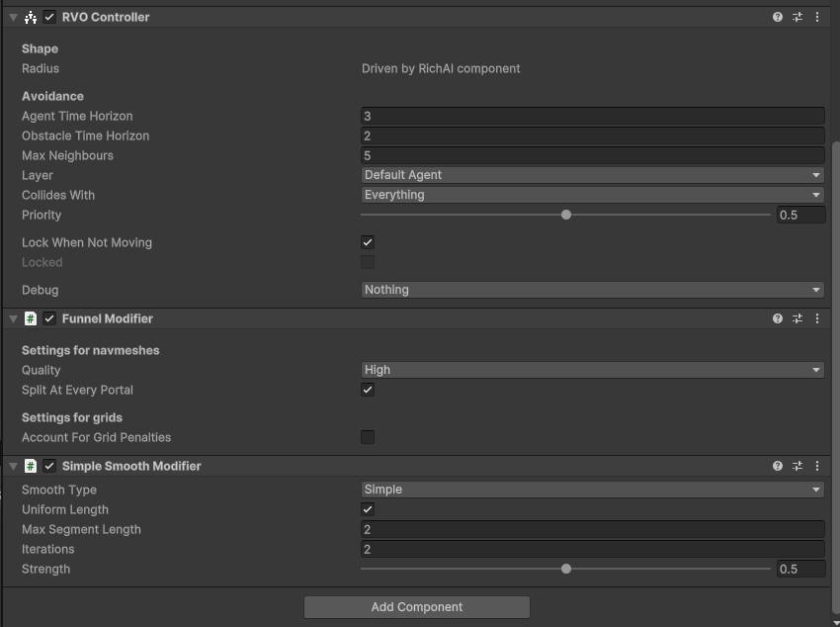Open help for RVO Controller component
The width and height of the screenshot is (840, 627).
[x=778, y=17]
